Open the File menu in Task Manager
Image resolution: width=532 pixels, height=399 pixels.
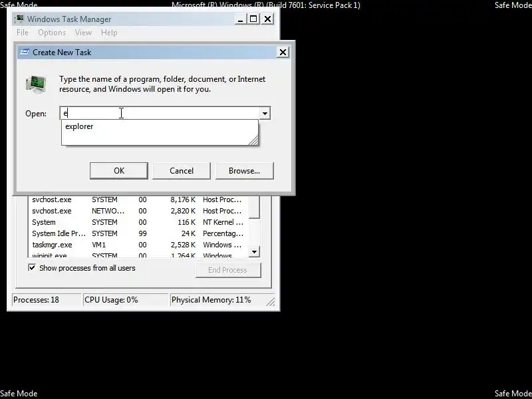click(23, 33)
